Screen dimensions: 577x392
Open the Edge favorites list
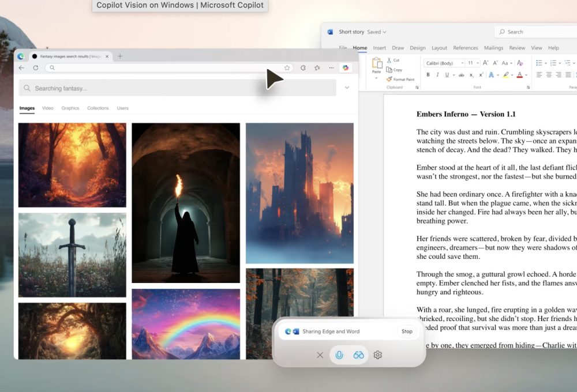tap(317, 67)
